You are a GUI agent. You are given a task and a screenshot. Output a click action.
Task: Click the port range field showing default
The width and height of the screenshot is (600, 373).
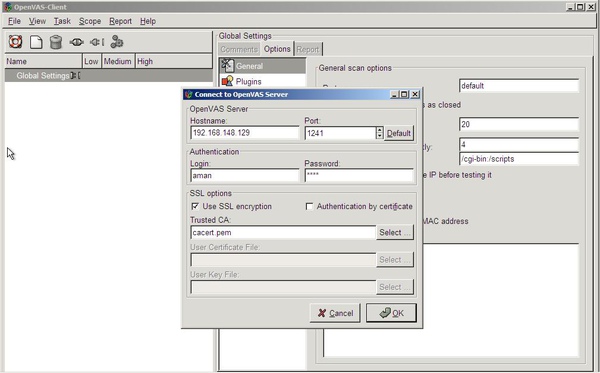(519, 86)
